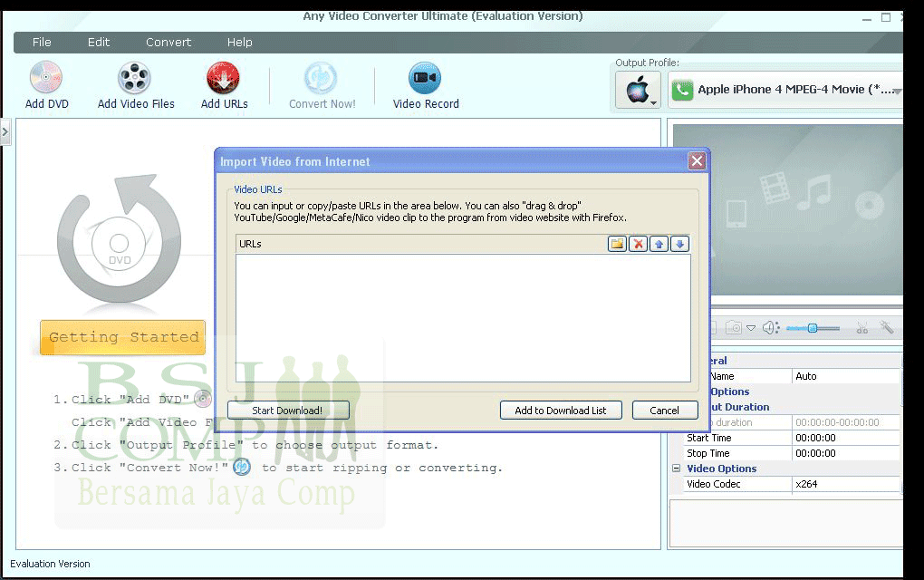Open the Apple device profile category button

(x=639, y=91)
